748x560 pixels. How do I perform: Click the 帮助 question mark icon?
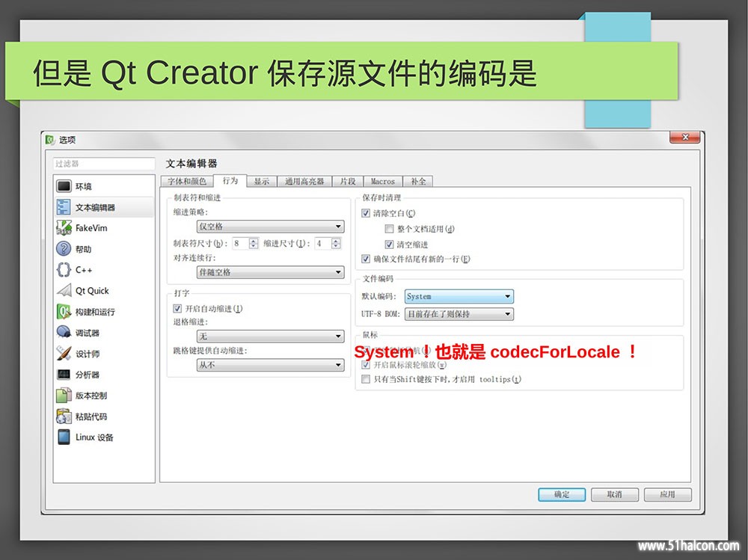pyautogui.click(x=64, y=248)
